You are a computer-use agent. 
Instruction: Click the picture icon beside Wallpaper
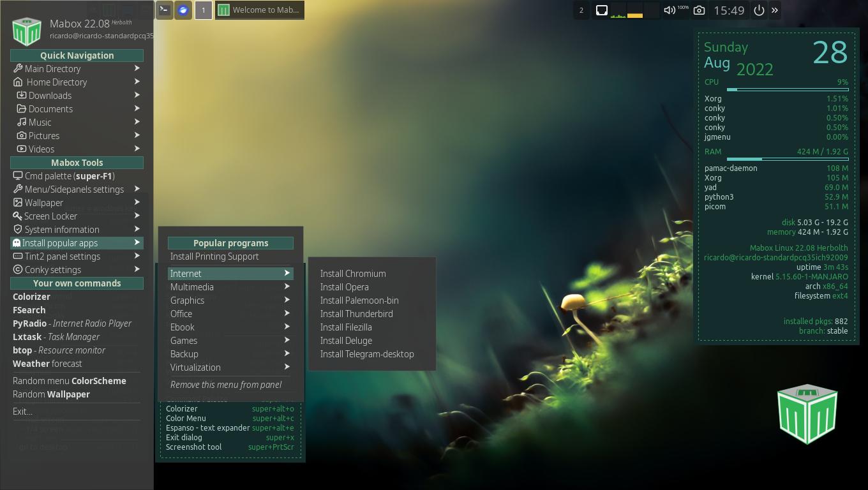pos(18,202)
